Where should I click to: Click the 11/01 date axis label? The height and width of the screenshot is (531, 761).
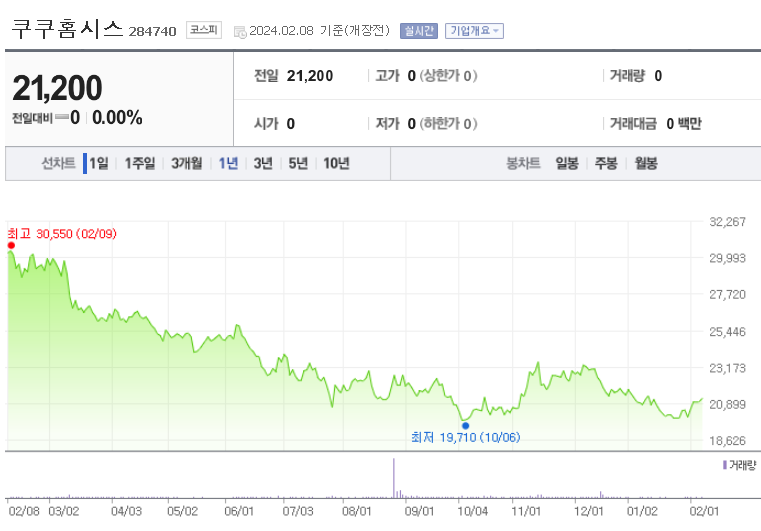click(x=526, y=511)
